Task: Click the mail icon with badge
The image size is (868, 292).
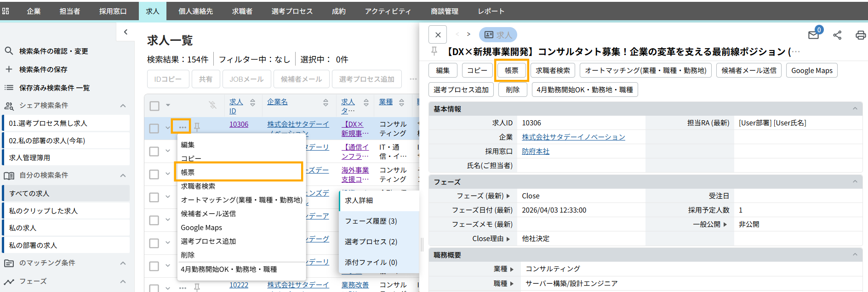Action: [813, 35]
